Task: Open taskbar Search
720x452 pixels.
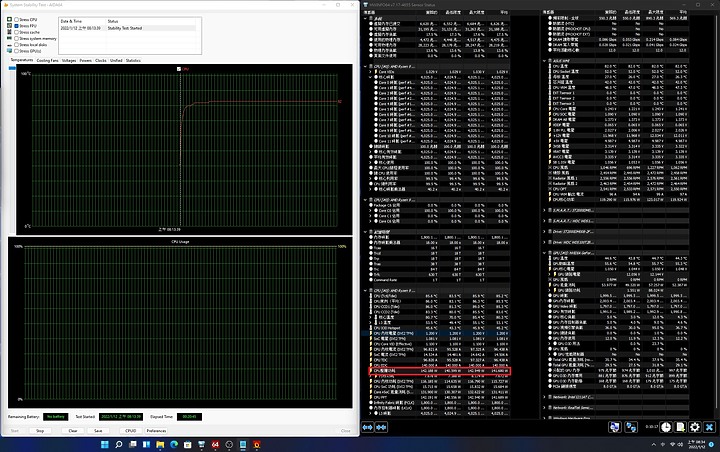Action: click(119, 444)
